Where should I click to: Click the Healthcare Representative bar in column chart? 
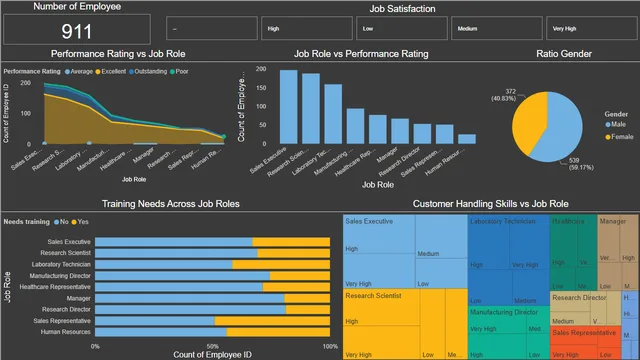pos(378,129)
